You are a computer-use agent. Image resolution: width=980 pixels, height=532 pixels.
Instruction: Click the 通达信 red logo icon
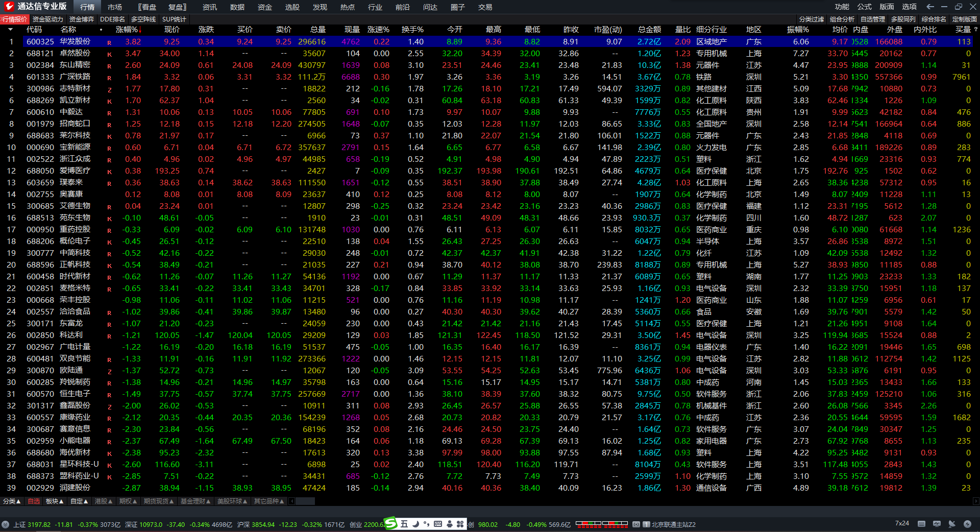(x=9, y=7)
